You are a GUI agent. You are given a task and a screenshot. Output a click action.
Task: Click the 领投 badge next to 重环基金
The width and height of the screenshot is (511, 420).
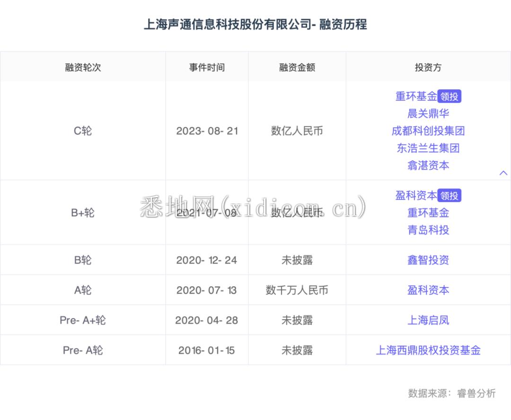coord(450,96)
